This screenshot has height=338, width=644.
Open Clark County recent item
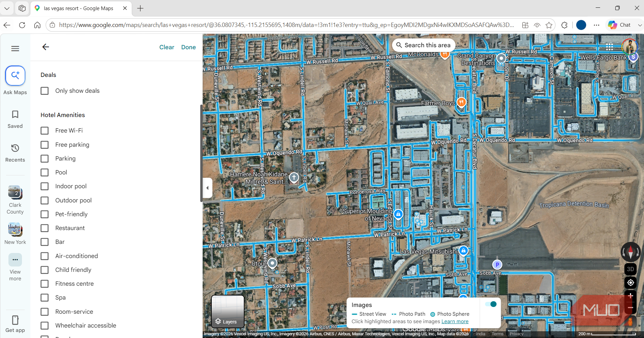[15, 200]
